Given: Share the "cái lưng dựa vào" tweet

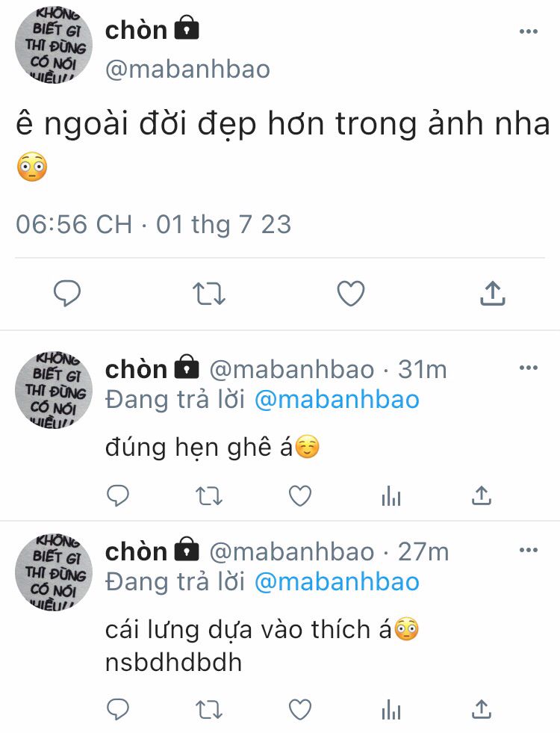Looking at the screenshot, I should [481, 709].
